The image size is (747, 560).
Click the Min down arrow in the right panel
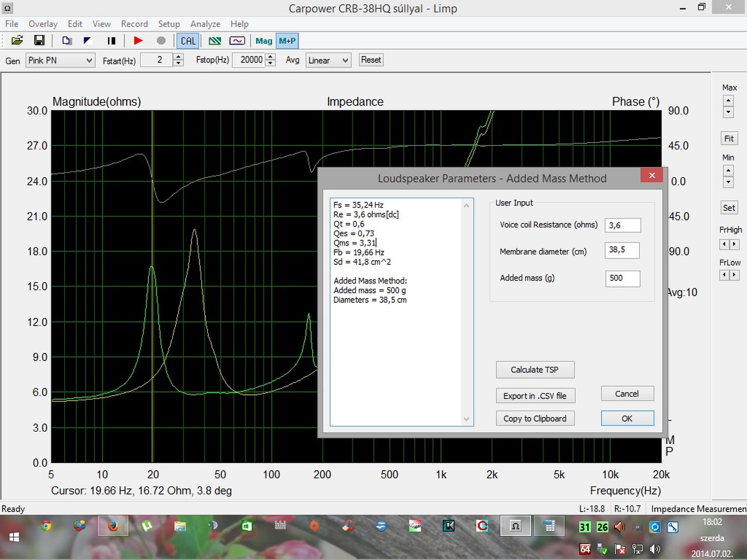(728, 182)
